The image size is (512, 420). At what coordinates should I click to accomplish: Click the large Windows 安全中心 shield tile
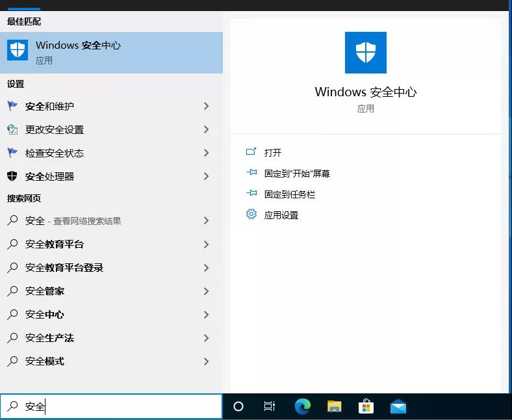point(365,52)
